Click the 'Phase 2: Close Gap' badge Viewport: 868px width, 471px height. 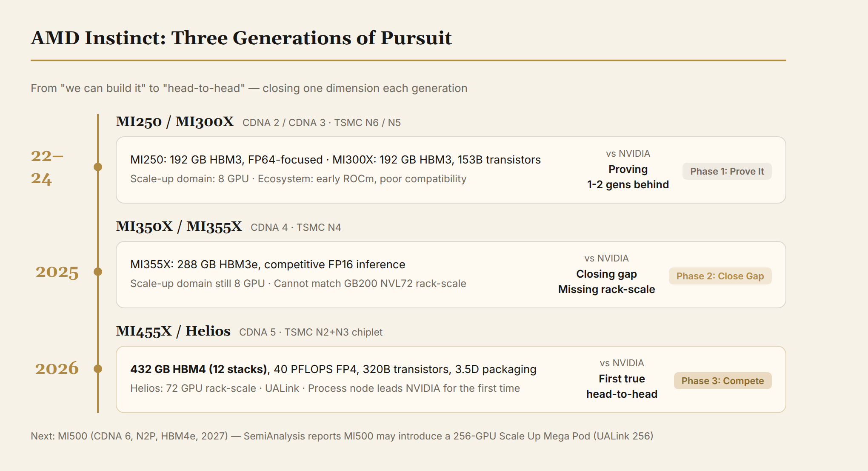pos(720,276)
